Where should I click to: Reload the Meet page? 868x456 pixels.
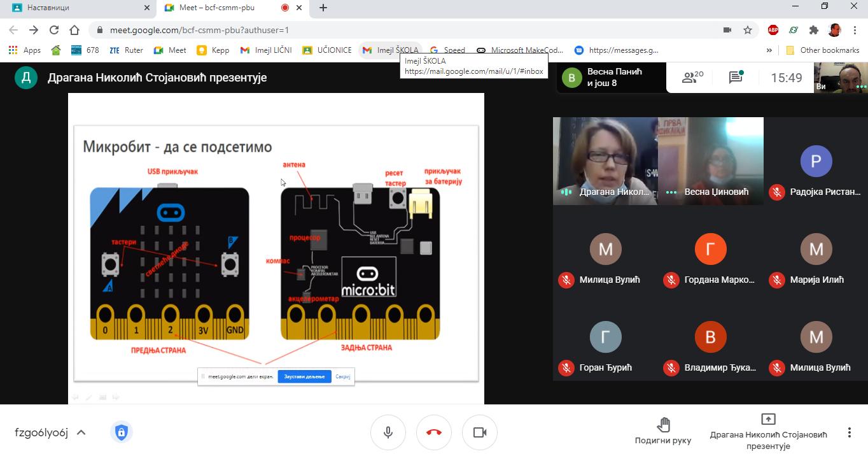54,30
